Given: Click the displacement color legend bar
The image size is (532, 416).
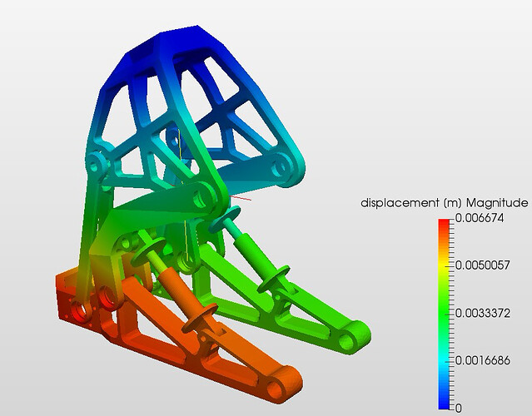Looking at the screenshot, I should [444, 314].
